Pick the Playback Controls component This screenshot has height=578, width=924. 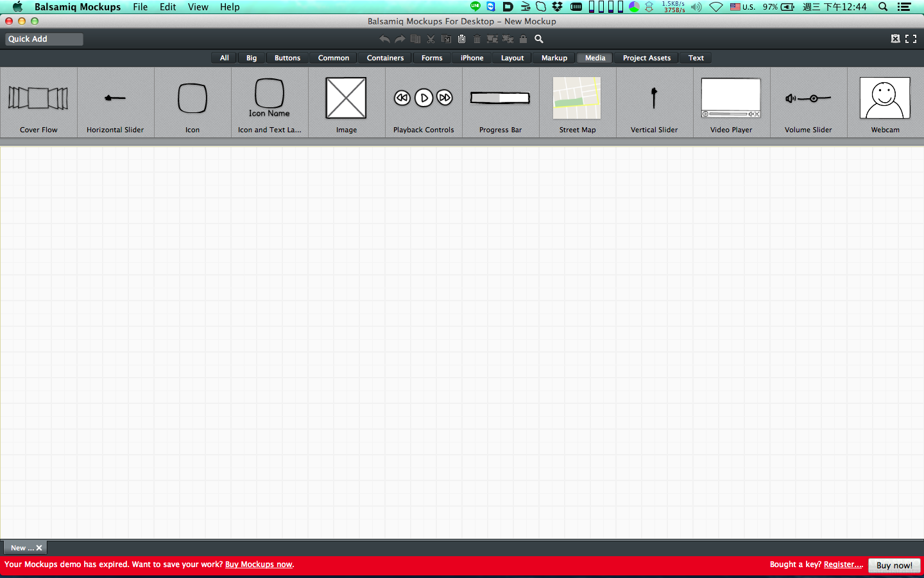tap(424, 103)
